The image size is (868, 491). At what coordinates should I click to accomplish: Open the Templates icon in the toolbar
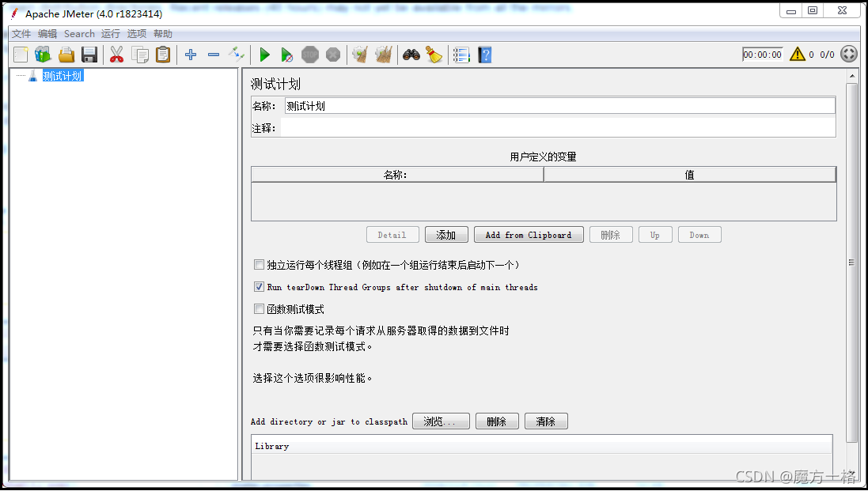click(43, 55)
